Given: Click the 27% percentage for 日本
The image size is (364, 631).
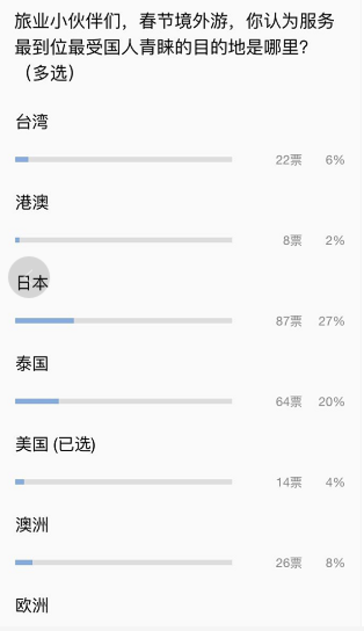Looking at the screenshot, I should pos(332,321).
